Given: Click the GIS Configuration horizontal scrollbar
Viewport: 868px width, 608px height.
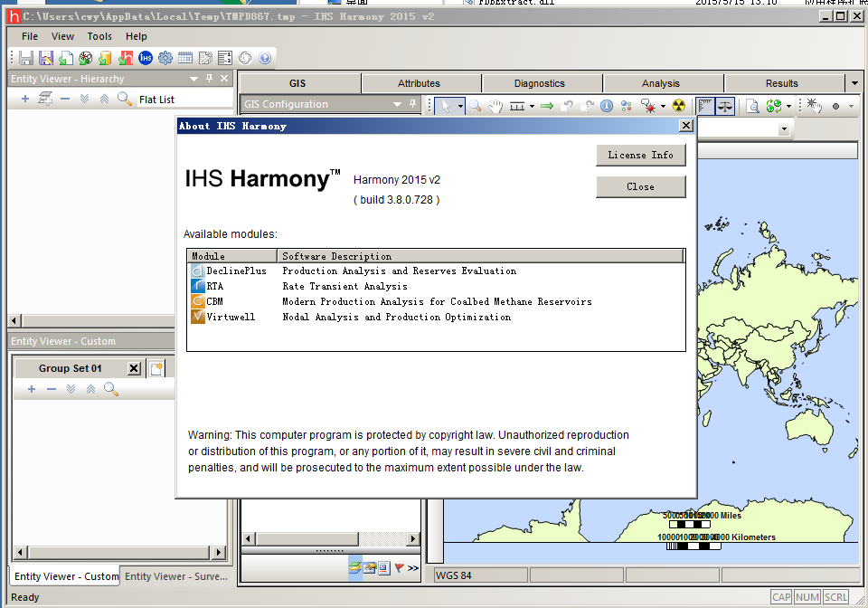Looking at the screenshot, I should coord(331,538).
